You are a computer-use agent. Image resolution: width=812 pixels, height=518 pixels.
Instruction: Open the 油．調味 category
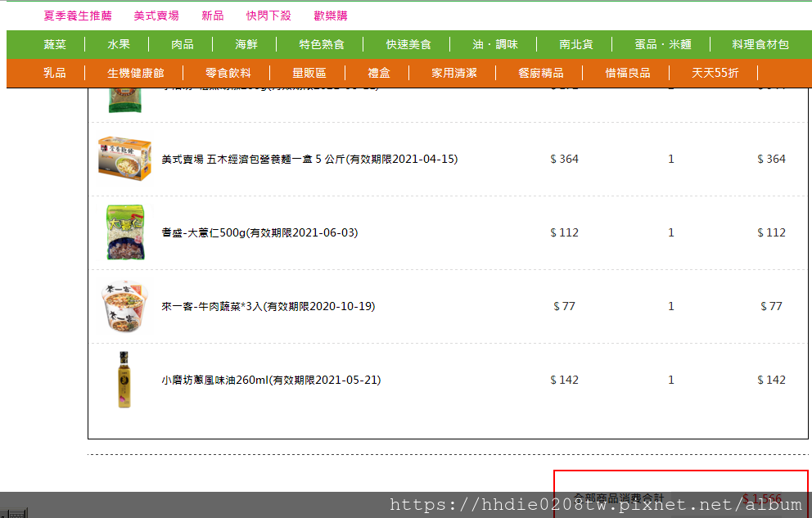(x=495, y=44)
